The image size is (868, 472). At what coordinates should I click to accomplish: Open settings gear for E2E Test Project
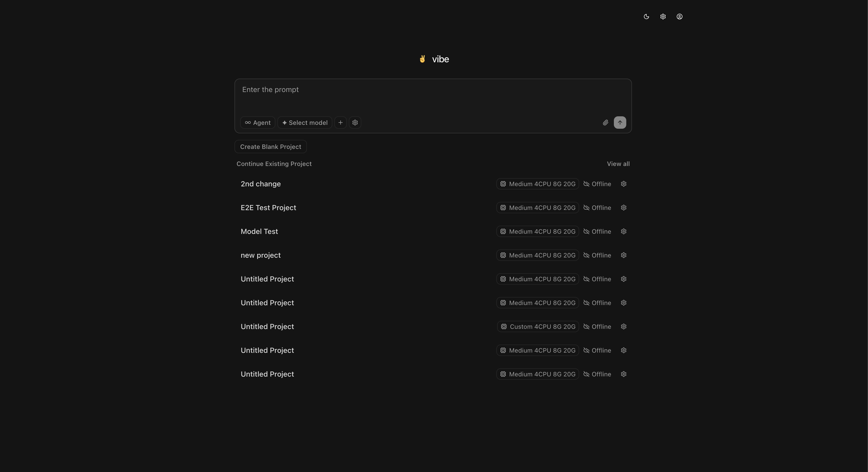click(623, 208)
